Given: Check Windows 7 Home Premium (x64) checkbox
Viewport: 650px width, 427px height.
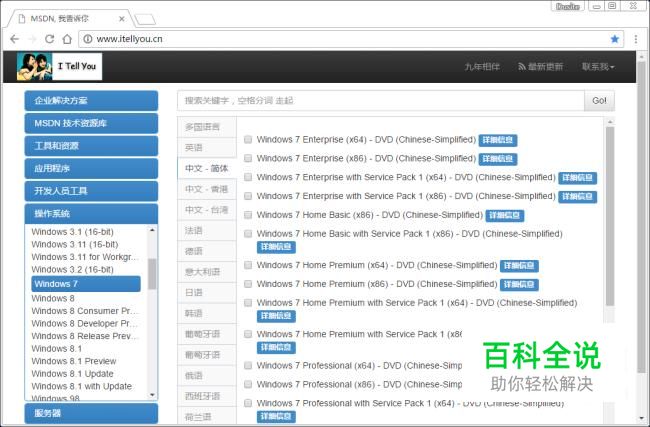Looking at the screenshot, I should 248,265.
